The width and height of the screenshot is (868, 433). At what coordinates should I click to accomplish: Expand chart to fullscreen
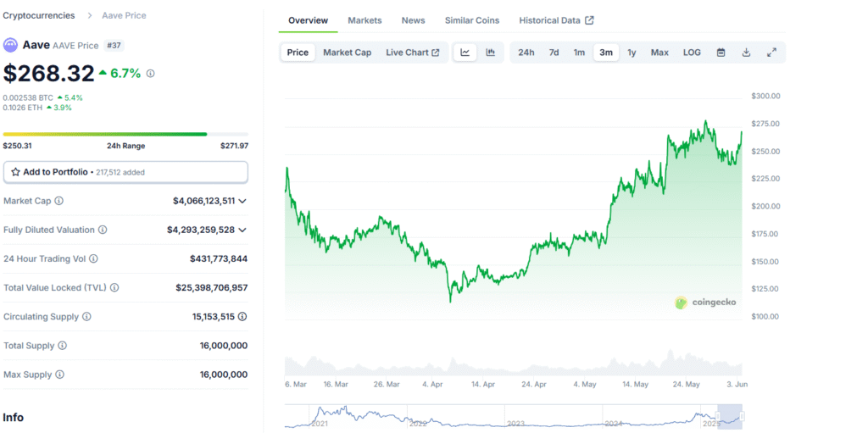(771, 53)
